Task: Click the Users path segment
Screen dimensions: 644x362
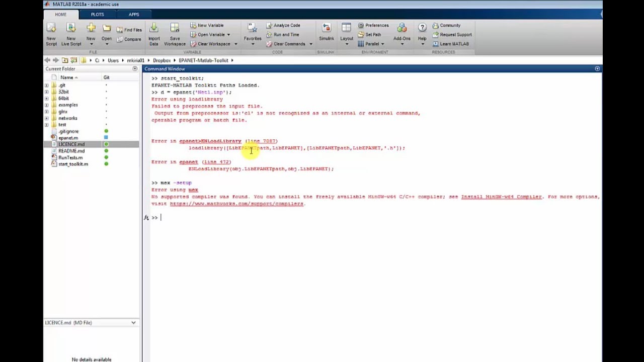Action: coord(113,60)
